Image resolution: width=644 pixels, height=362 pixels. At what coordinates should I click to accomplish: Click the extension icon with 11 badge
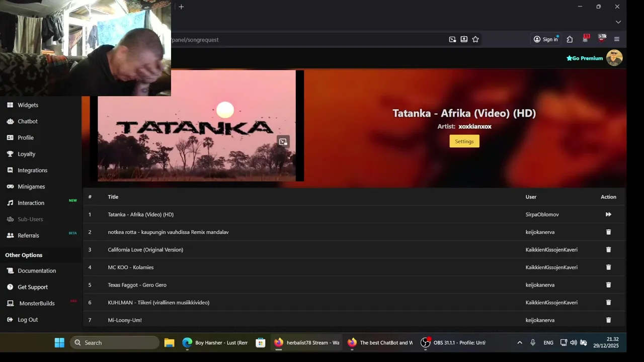coord(586,39)
